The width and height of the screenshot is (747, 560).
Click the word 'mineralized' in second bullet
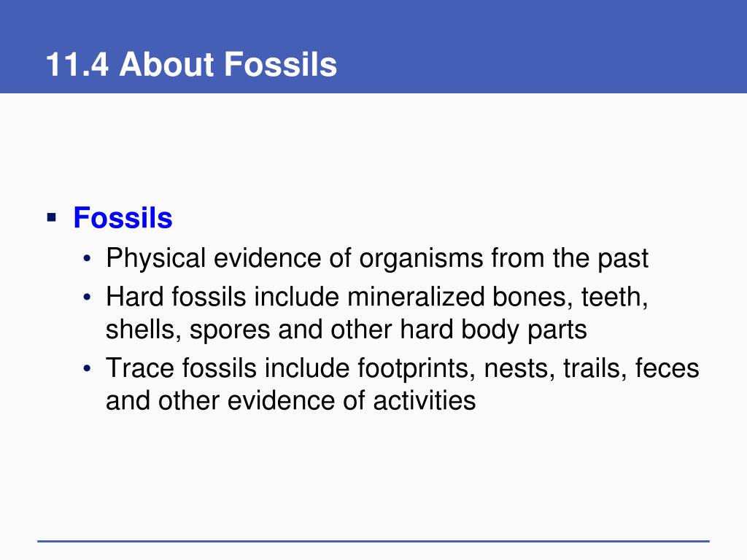click(x=416, y=297)
